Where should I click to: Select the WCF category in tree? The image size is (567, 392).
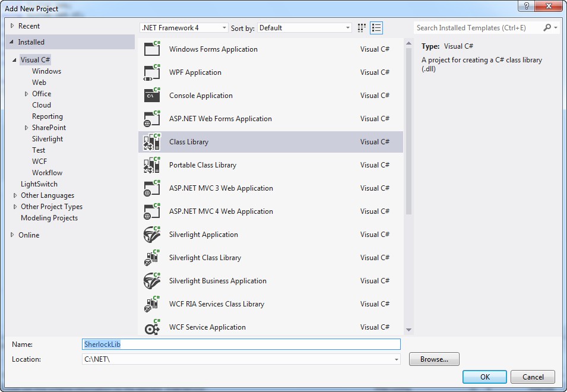(39, 162)
